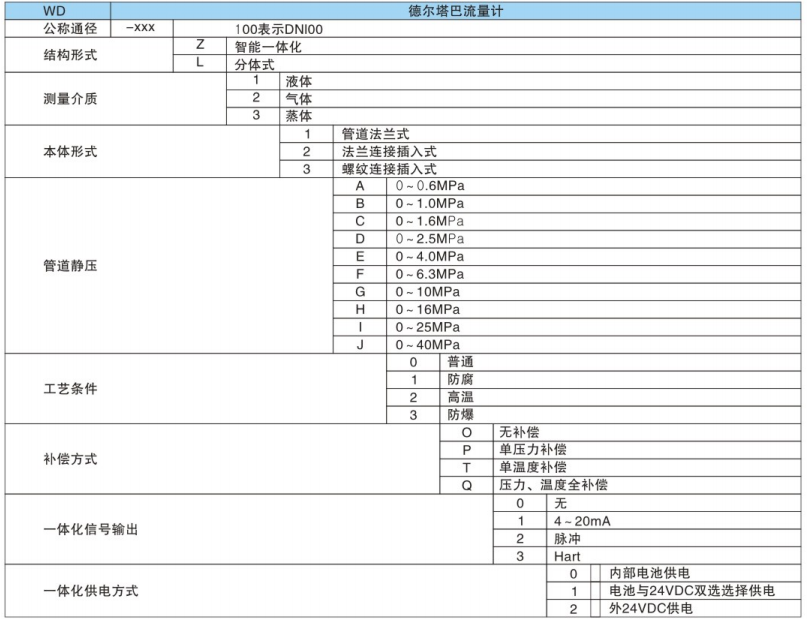This screenshot has height=619, width=809.
Task: Select 液体 measurement medium option
Action: pyautogui.click(x=300, y=79)
